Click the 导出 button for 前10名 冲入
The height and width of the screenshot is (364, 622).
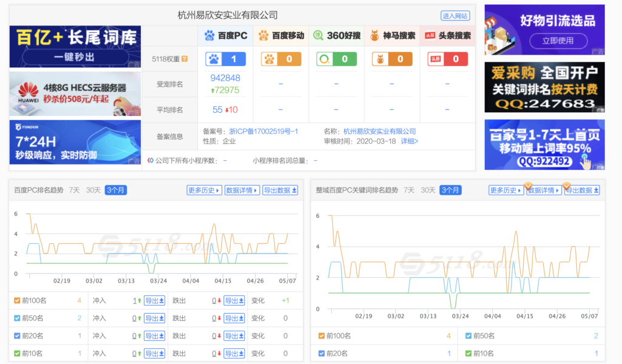pos(154,353)
